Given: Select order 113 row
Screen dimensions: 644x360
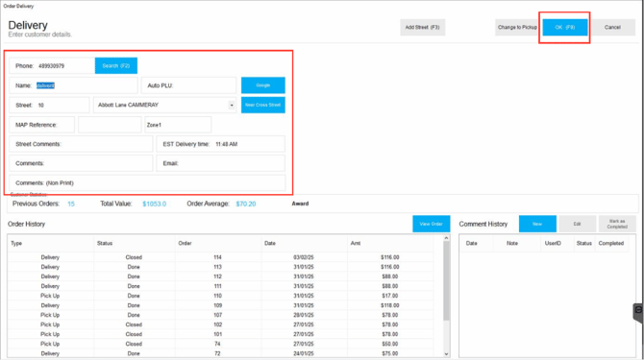Looking at the screenshot, I should point(220,267).
